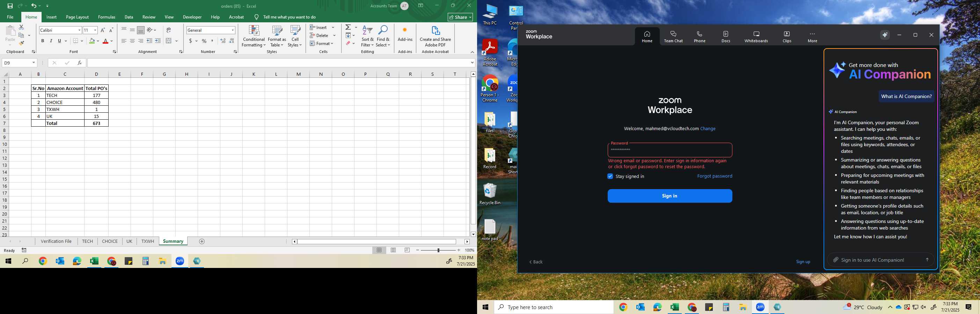
Task: Switch to Page Break Preview in status bar
Action: (x=408, y=250)
